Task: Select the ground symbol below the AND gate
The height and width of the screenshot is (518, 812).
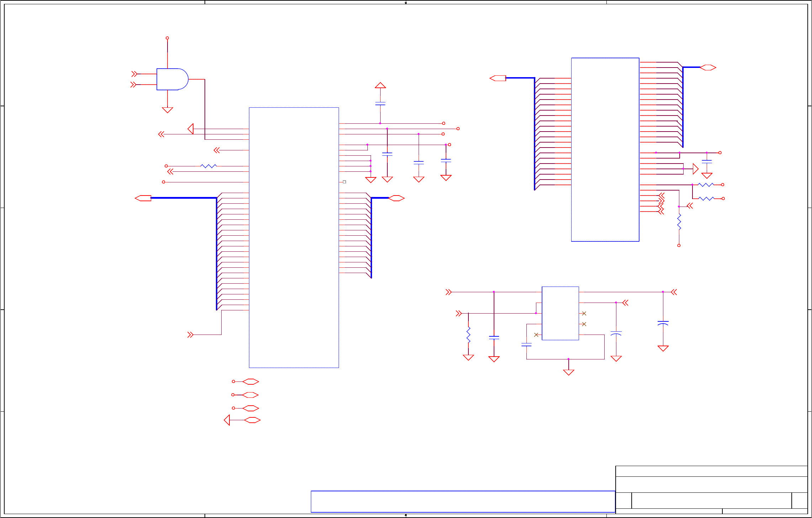Action: click(x=168, y=110)
